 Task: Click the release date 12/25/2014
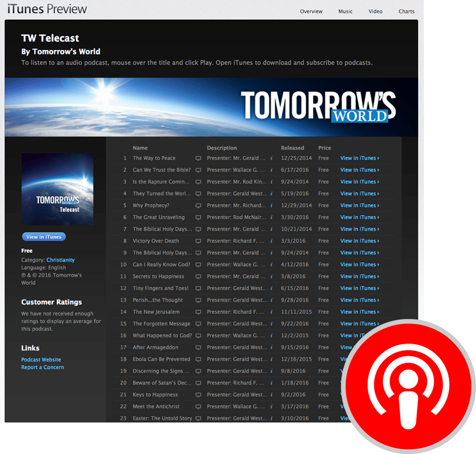tap(297, 158)
